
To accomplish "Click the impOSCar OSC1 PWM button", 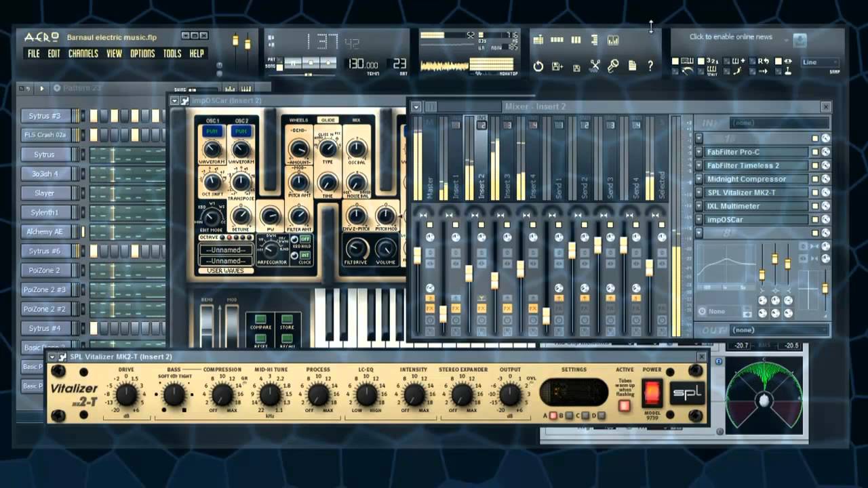I will [x=212, y=131].
